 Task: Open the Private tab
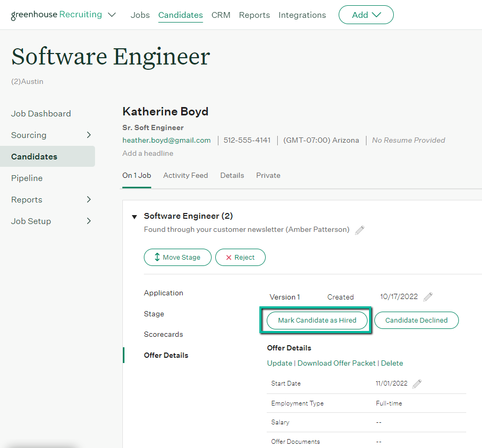pos(268,175)
